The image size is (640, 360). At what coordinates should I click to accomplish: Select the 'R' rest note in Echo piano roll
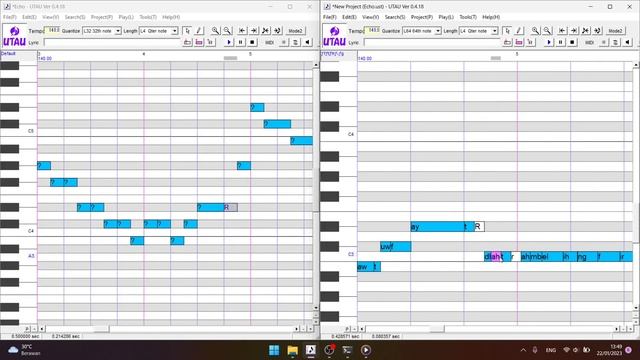(231, 207)
